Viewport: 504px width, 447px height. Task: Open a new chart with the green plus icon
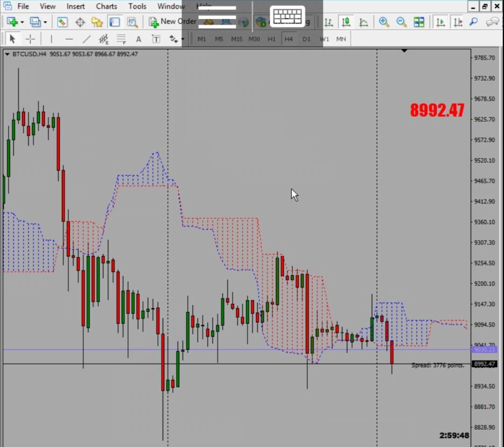[12, 22]
